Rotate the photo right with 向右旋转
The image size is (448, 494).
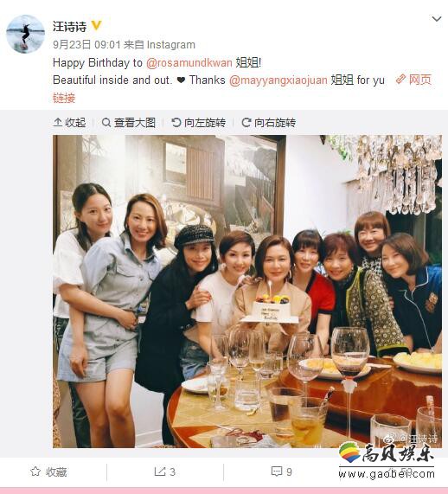(x=269, y=123)
